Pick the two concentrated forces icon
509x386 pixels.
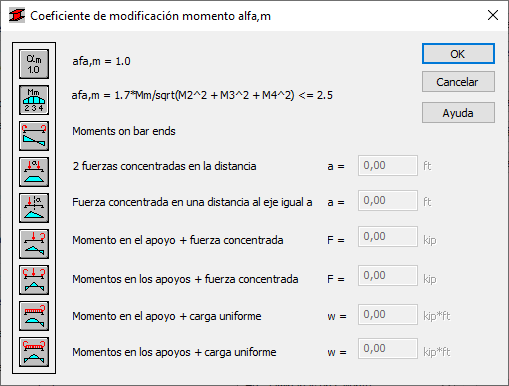(x=34, y=172)
